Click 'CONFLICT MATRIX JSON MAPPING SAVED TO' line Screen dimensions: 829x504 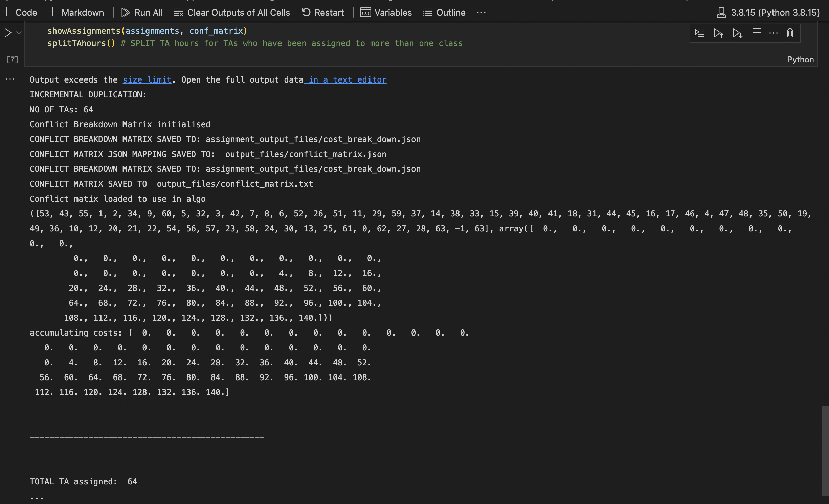208,154
